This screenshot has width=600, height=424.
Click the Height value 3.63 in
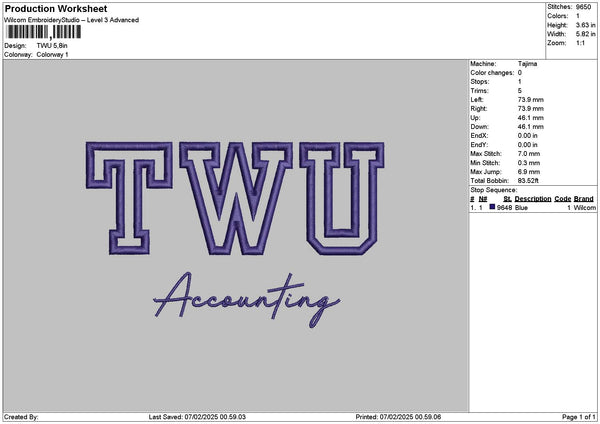tap(585, 25)
